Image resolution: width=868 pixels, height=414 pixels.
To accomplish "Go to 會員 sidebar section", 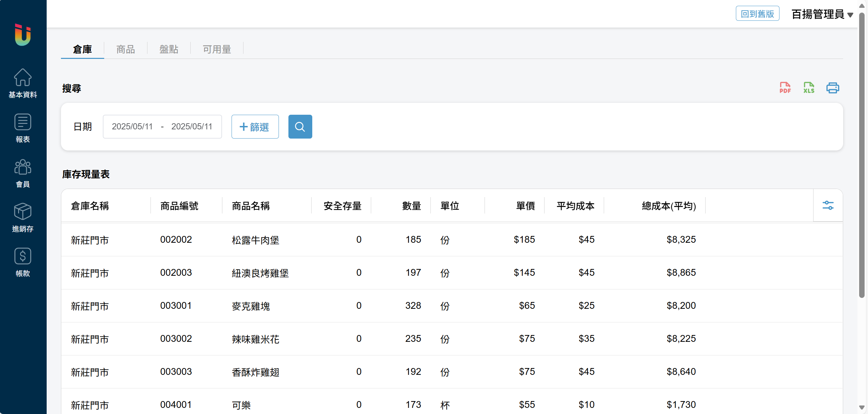I will click(23, 173).
